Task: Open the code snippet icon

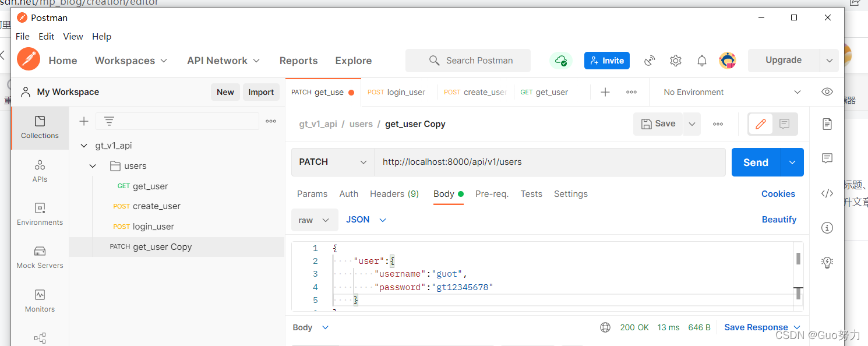Action: 827,193
